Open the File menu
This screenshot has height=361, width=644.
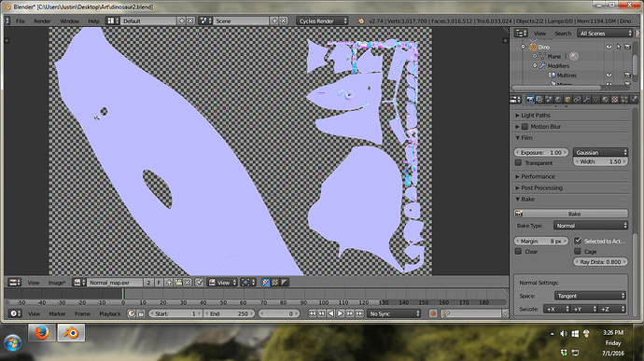tap(21, 21)
